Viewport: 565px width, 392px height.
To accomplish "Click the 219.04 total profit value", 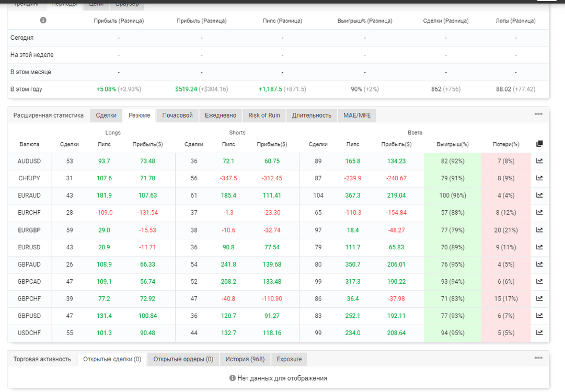I will click(x=396, y=195).
